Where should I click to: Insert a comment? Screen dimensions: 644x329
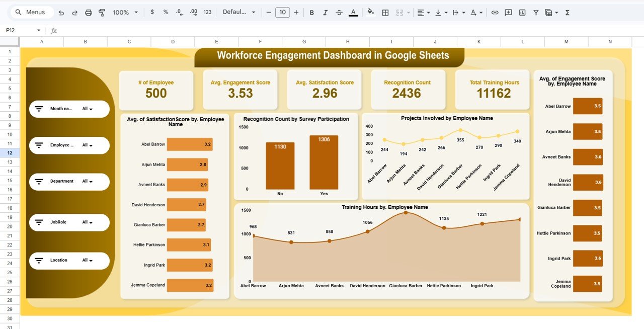[x=508, y=12]
